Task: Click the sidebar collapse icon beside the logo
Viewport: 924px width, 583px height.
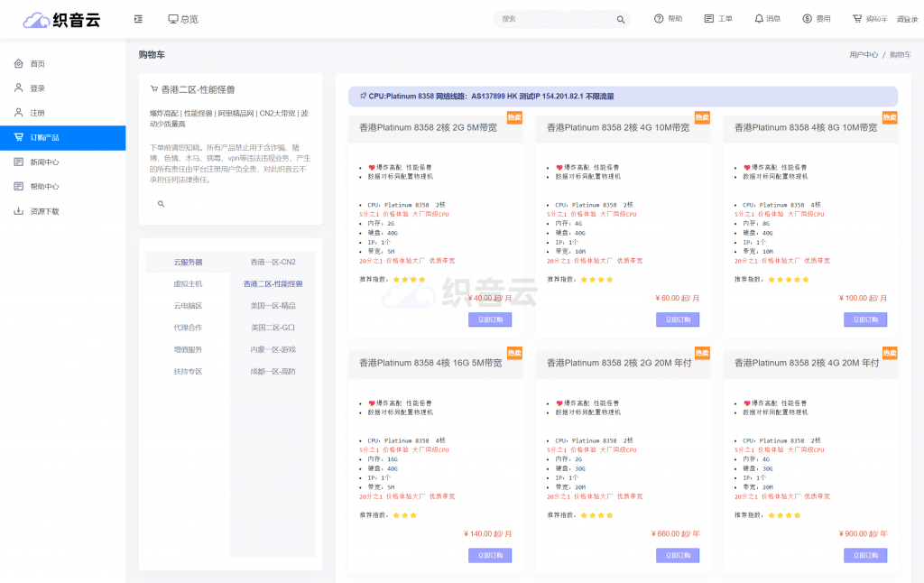Action: [x=138, y=19]
